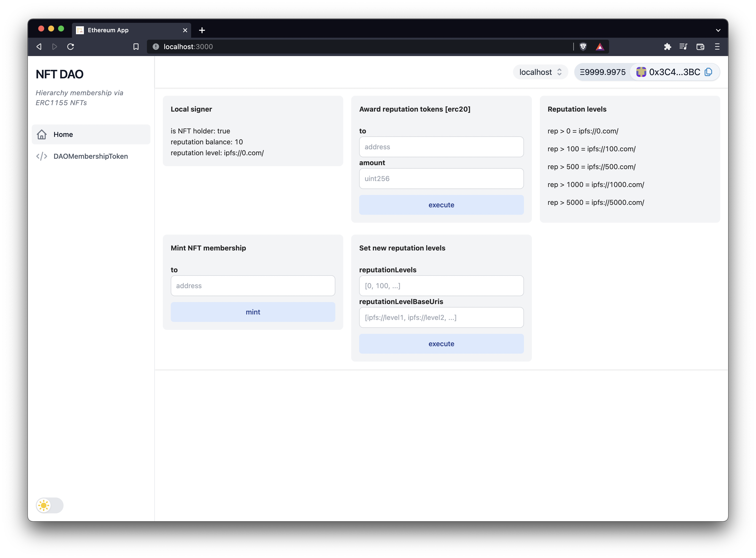Screen dimensions: 756x558
Task: Toggle the light/dark theme switch
Action: pyautogui.click(x=50, y=505)
